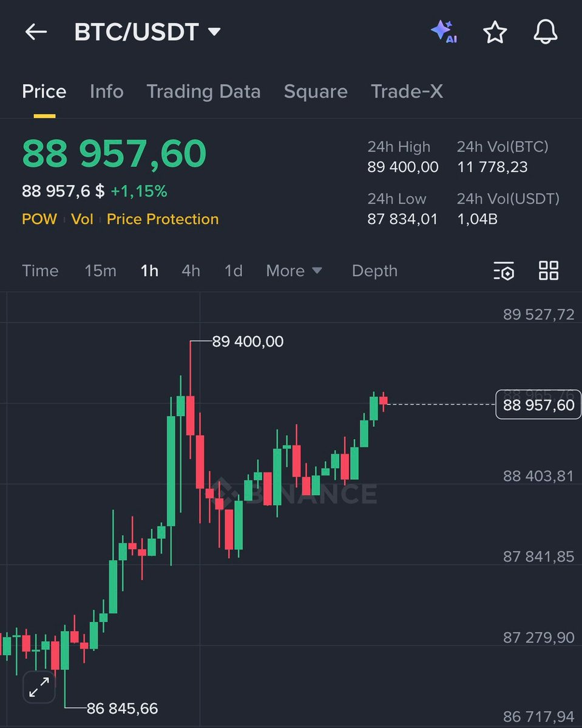Tap the back arrow icon
Screen dimensions: 582x728
point(36,32)
